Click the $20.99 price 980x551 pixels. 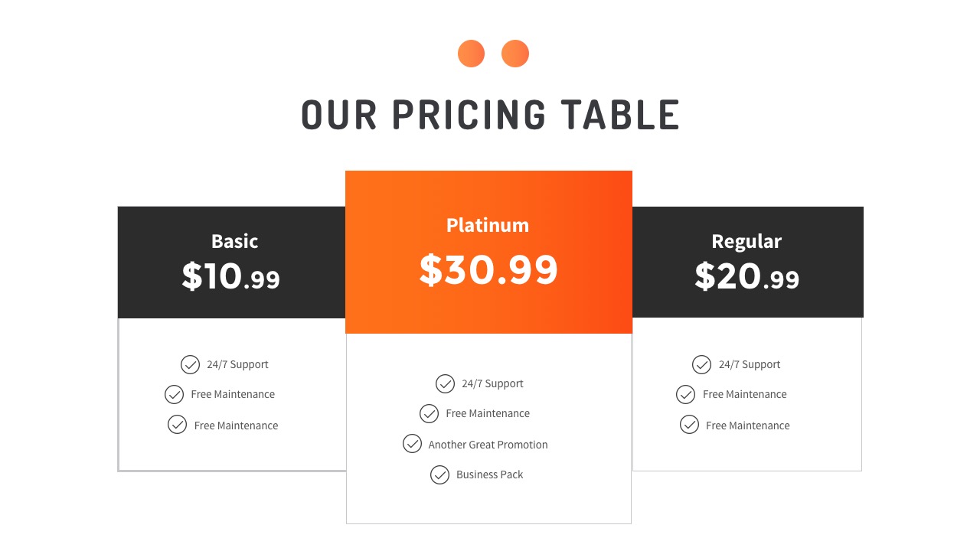(x=746, y=276)
